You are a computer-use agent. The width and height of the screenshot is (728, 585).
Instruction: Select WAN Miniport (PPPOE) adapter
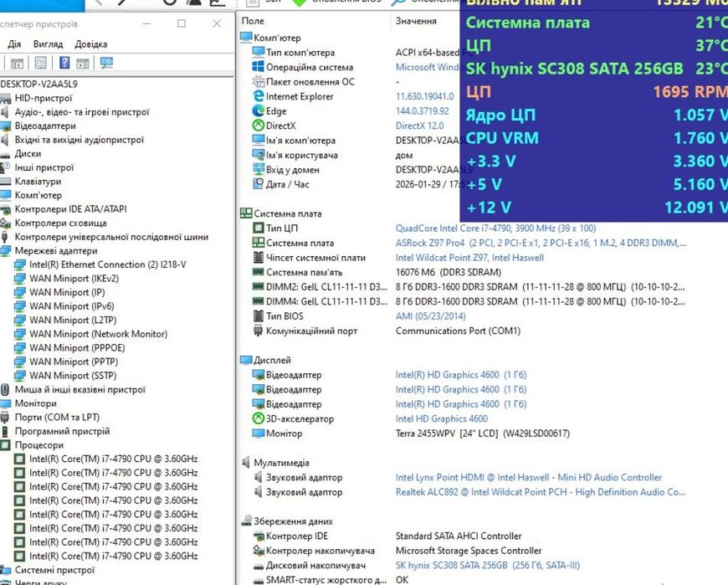[77, 348]
